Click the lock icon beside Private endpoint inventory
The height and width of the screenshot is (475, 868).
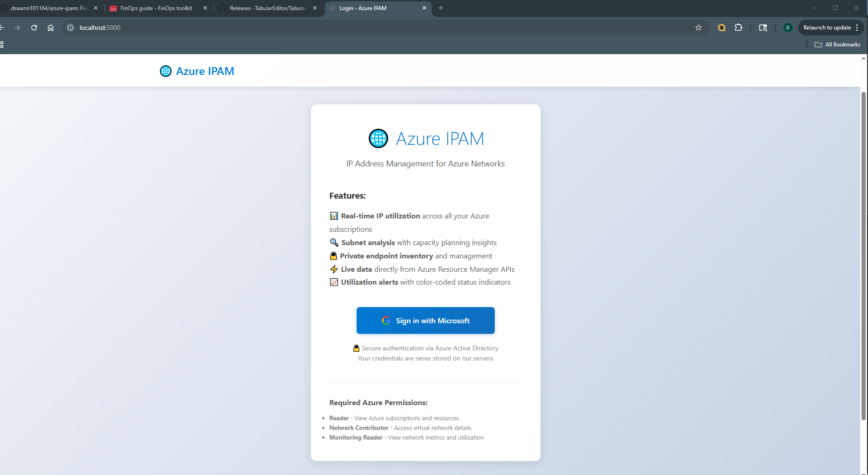pyautogui.click(x=334, y=256)
